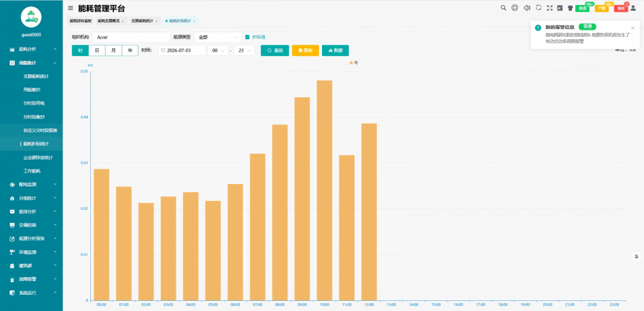The image size is (644, 311).
Task: Expand the 分组统计 group chevron
Action: 55,198
